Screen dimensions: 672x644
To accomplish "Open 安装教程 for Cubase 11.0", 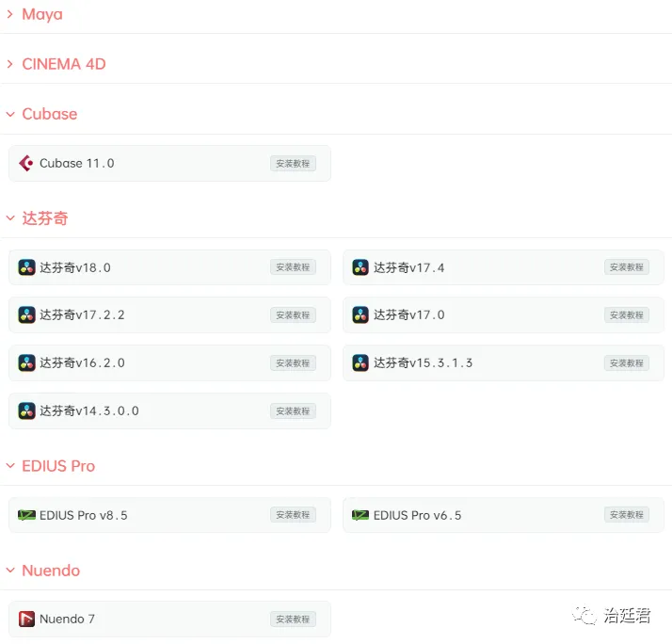I will click(293, 164).
